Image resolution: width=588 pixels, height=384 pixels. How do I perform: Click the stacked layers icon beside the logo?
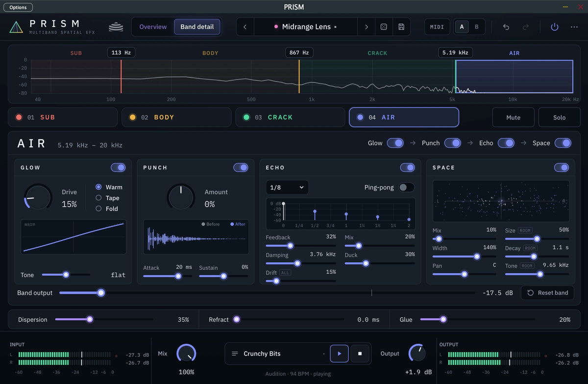point(116,27)
